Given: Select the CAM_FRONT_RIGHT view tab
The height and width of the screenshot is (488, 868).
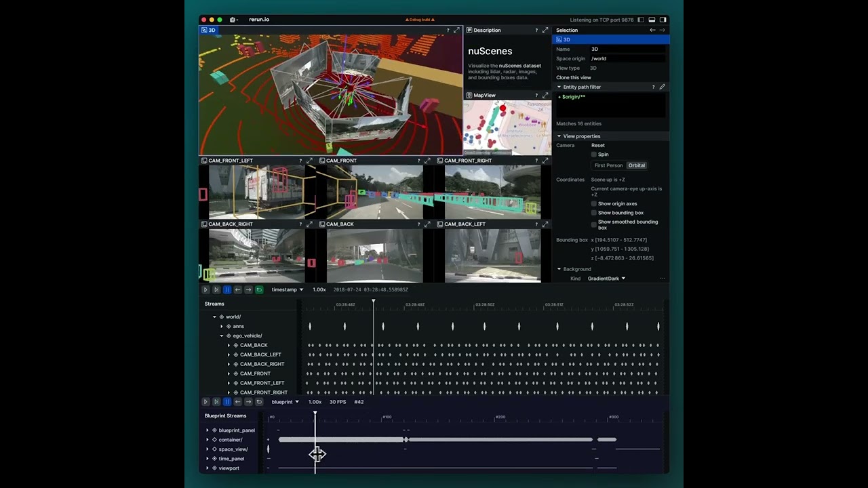Looking at the screenshot, I should click(x=464, y=161).
